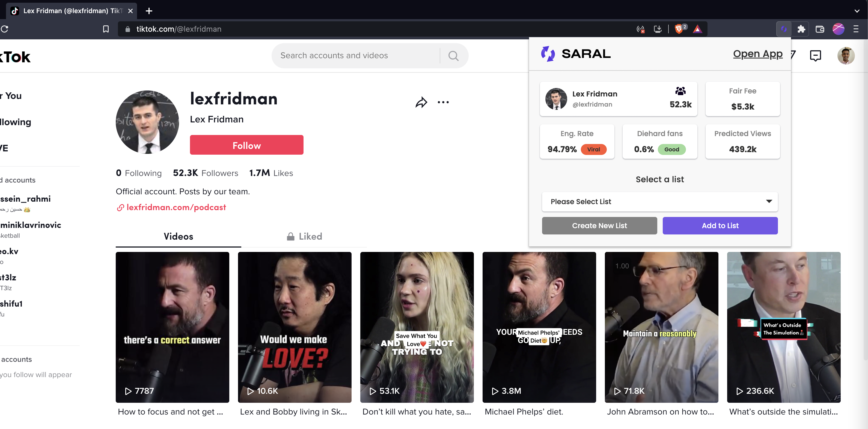868x429 pixels.
Task: Switch to the Videos tab
Action: tap(178, 236)
